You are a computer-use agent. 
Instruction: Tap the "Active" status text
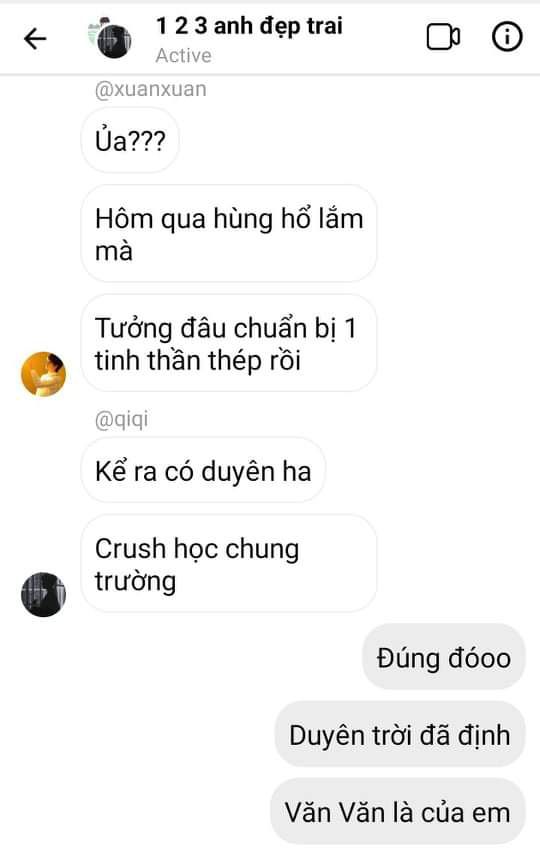[x=183, y=56]
